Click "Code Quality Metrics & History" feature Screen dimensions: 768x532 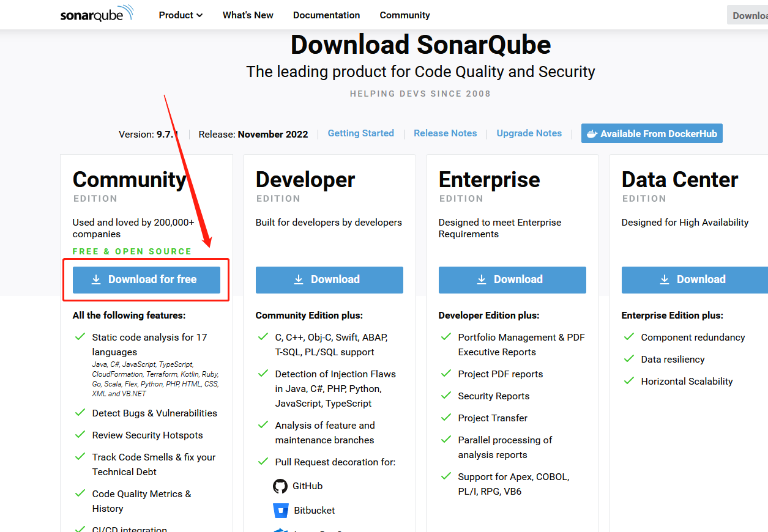coord(142,501)
